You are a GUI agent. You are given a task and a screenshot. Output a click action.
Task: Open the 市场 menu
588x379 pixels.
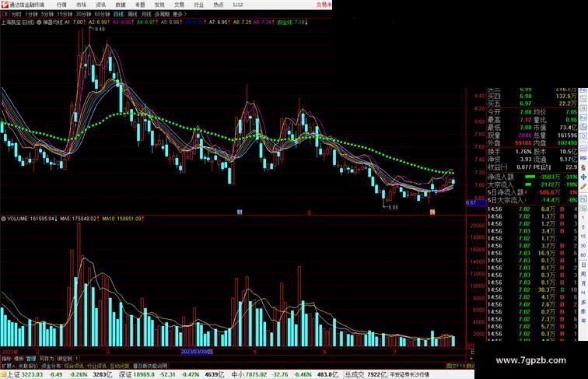(x=81, y=5)
